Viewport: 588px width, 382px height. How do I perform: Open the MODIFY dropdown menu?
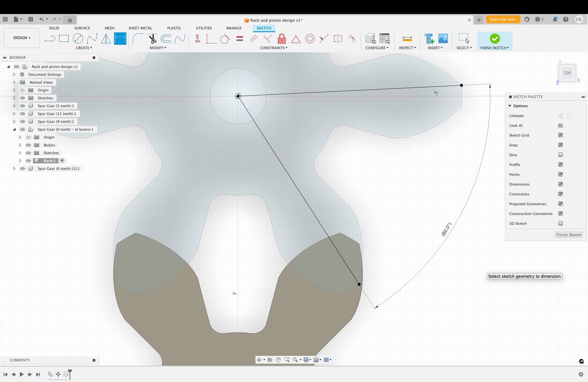coord(158,48)
